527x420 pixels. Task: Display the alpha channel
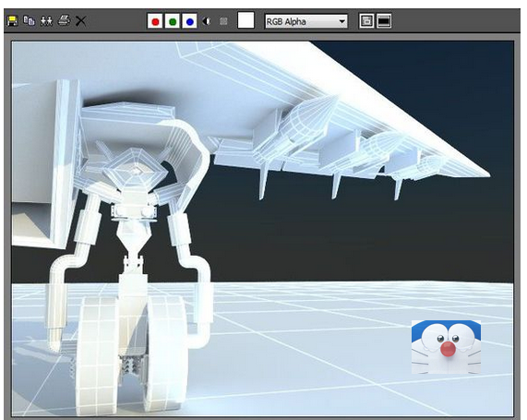pyautogui.click(x=207, y=21)
